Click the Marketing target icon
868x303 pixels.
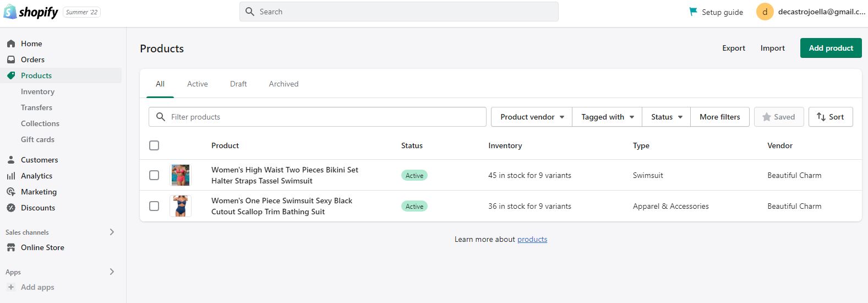[11, 192]
